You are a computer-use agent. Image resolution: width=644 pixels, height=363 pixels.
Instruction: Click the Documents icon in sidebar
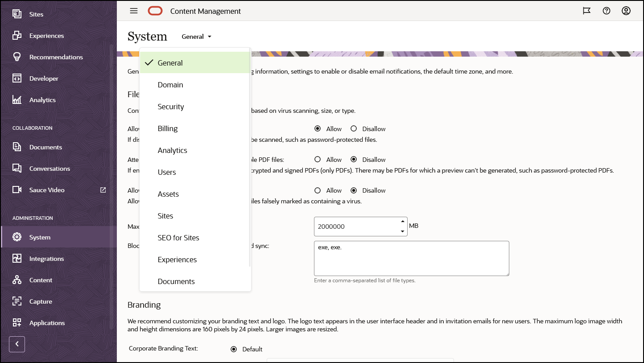[x=17, y=147]
